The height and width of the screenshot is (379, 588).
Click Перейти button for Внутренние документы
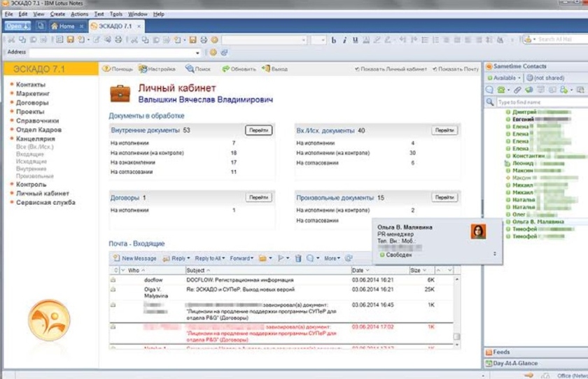pos(258,130)
